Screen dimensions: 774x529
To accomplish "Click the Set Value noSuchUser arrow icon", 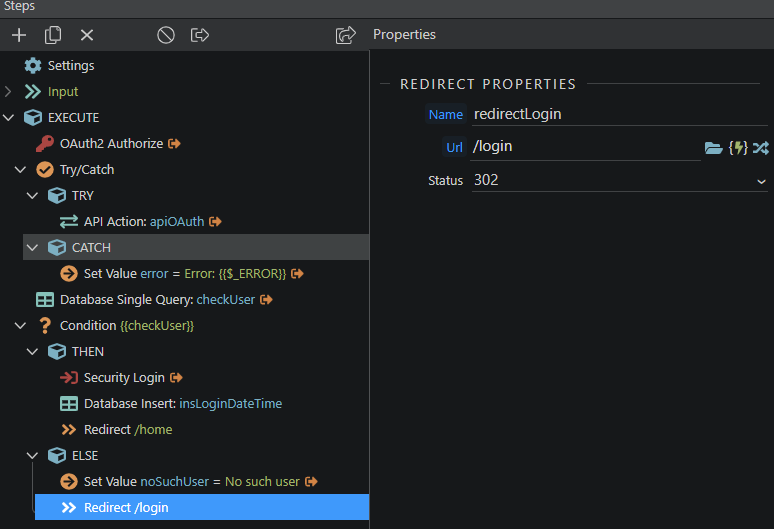I will pos(69,482).
